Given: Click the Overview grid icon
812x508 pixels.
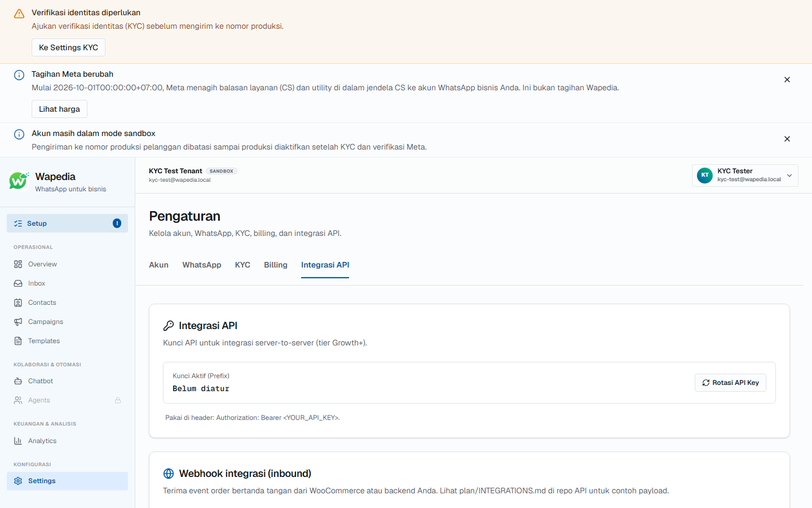Looking at the screenshot, I should [18, 264].
